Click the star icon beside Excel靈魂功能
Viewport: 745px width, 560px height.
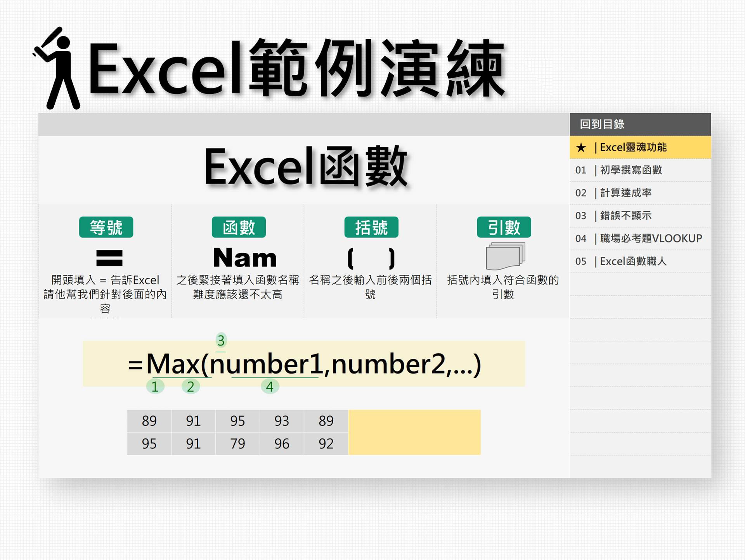coord(581,147)
